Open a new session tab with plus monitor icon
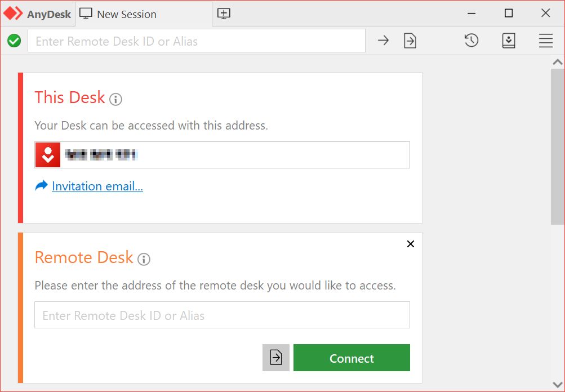565x392 pixels. [224, 14]
